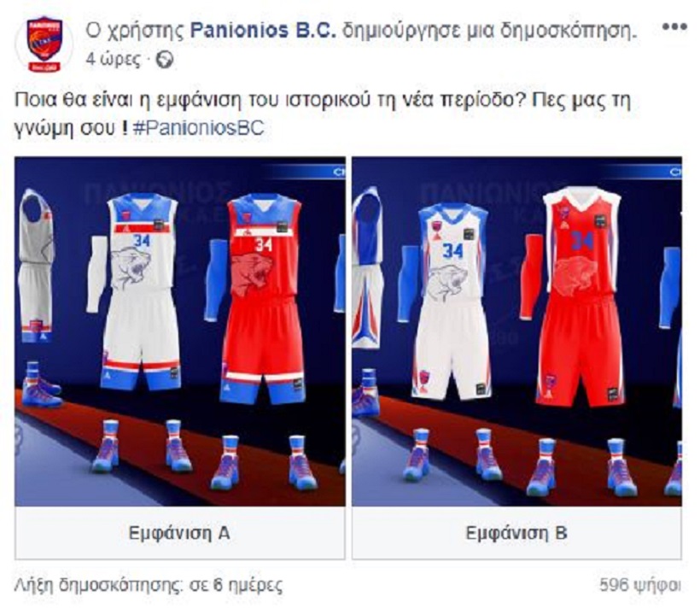Screen dimensions: 700x609
Task: Click the blue arm sleeve beside red kit A
Action: tap(216, 281)
